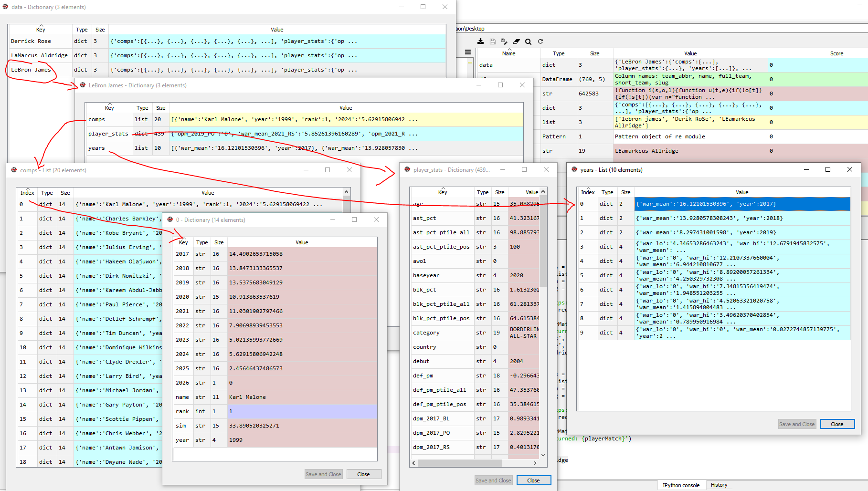Click Save and Close in player_stats window

click(x=493, y=481)
